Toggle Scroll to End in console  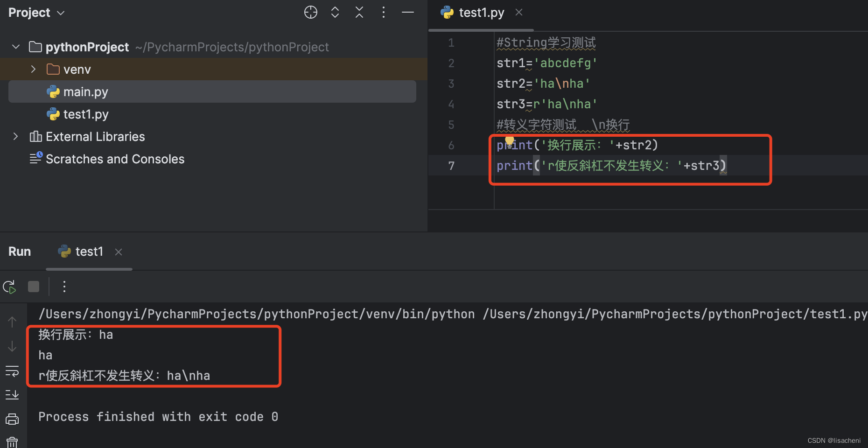pyautogui.click(x=12, y=395)
